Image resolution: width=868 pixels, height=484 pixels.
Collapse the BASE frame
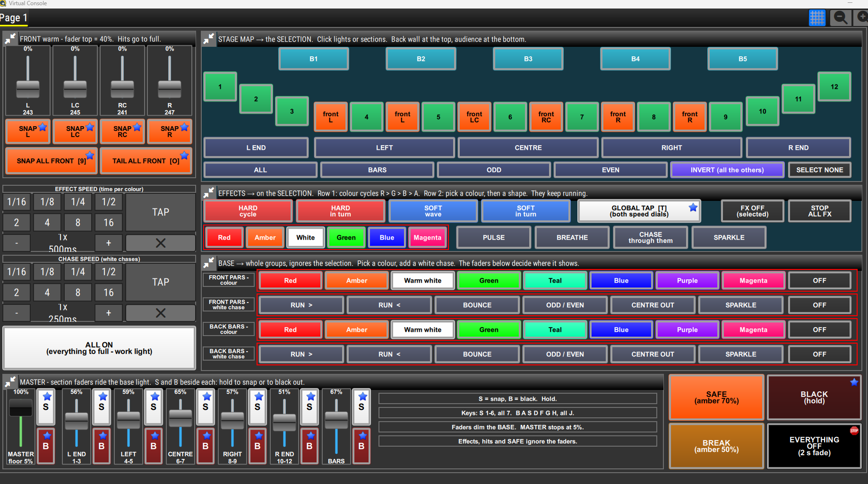coord(208,263)
